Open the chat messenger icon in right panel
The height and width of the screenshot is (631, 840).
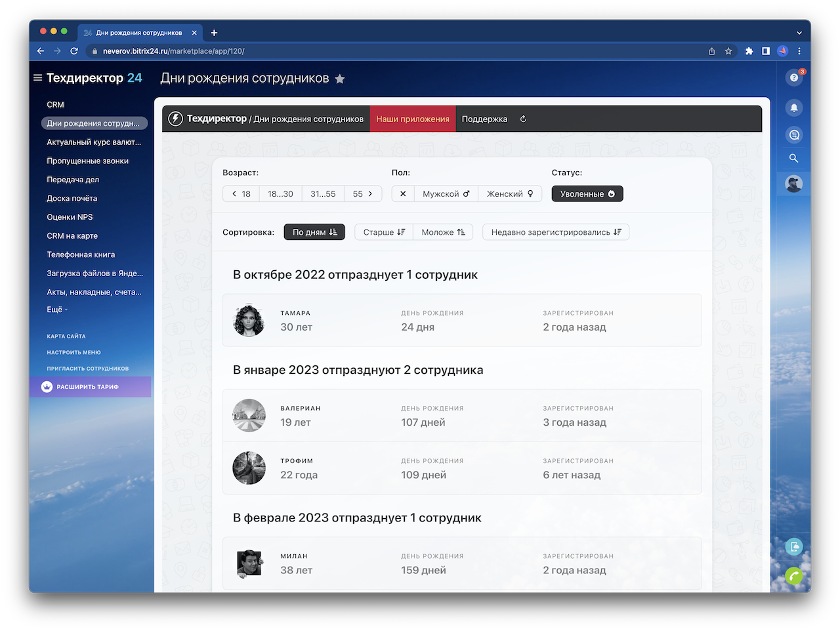[794, 135]
